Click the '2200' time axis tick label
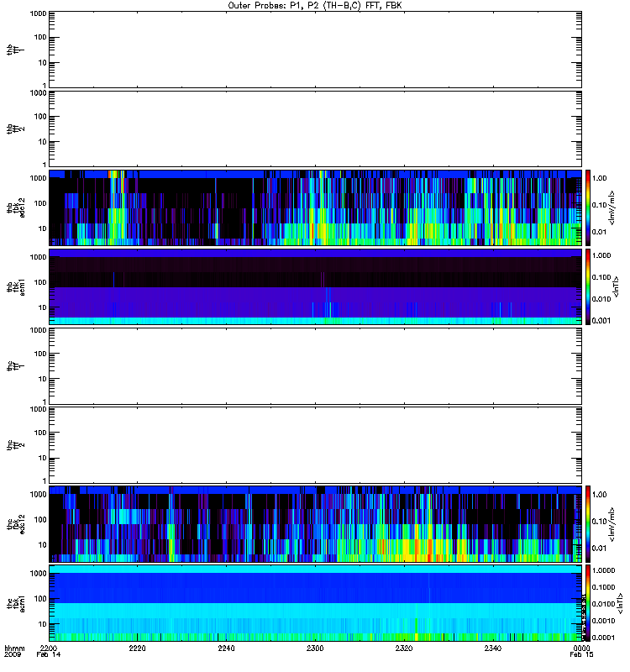The height and width of the screenshot is (672, 630). 48,648
